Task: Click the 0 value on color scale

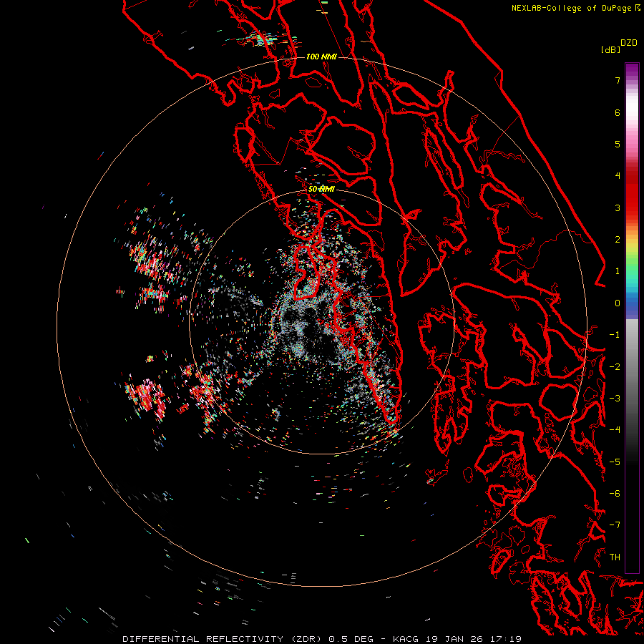Action: click(x=618, y=303)
